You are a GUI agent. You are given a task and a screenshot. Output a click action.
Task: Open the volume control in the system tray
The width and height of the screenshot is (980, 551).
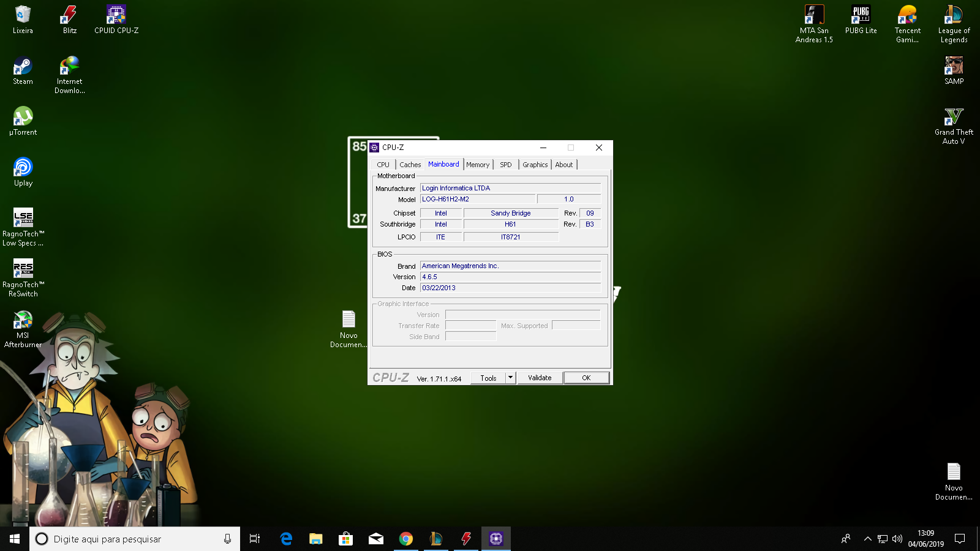pos(897,539)
